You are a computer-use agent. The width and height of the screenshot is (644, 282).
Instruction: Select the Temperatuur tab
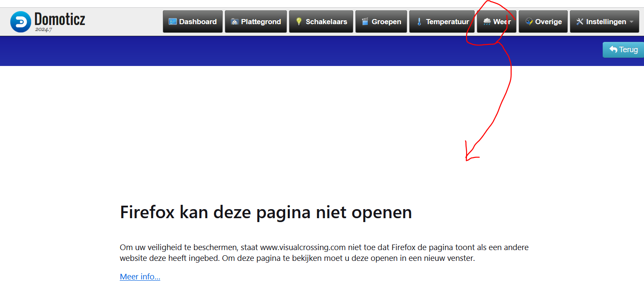442,22
